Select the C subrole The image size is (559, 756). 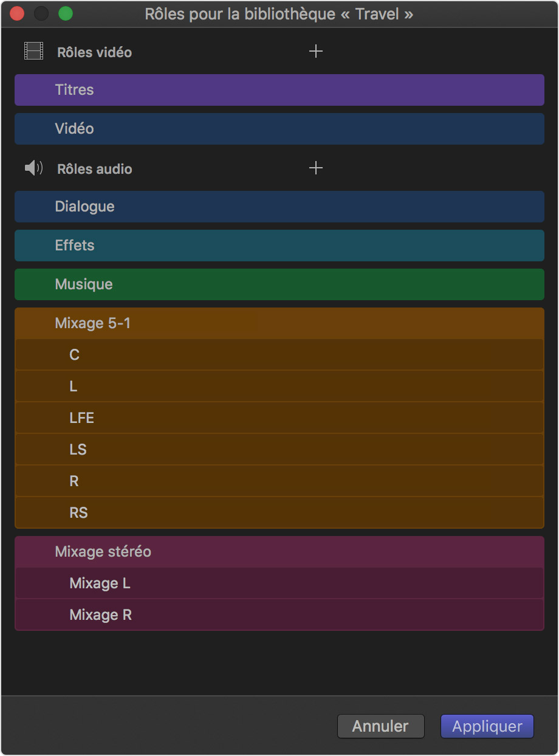click(x=279, y=355)
